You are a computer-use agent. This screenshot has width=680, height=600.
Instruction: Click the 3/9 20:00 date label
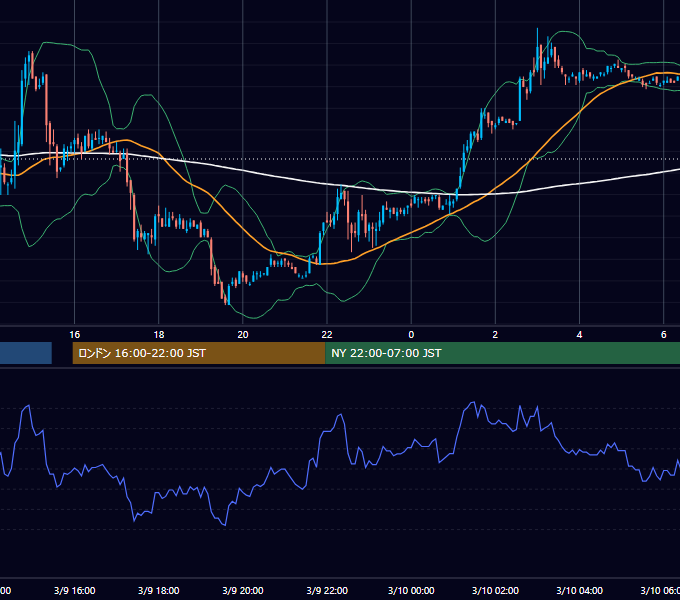coord(243,590)
